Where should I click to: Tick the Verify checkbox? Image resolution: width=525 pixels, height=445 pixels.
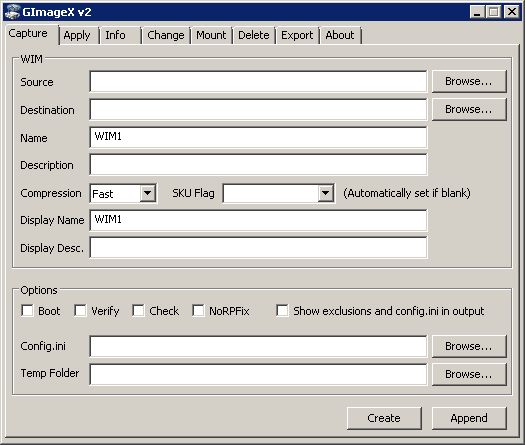[80, 311]
